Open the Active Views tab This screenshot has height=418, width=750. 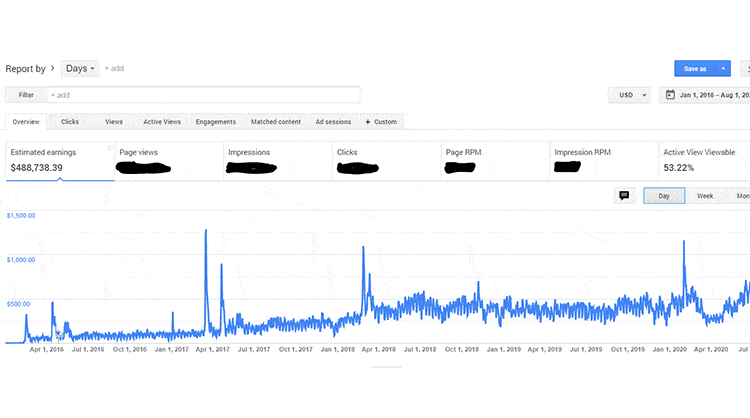tap(162, 122)
